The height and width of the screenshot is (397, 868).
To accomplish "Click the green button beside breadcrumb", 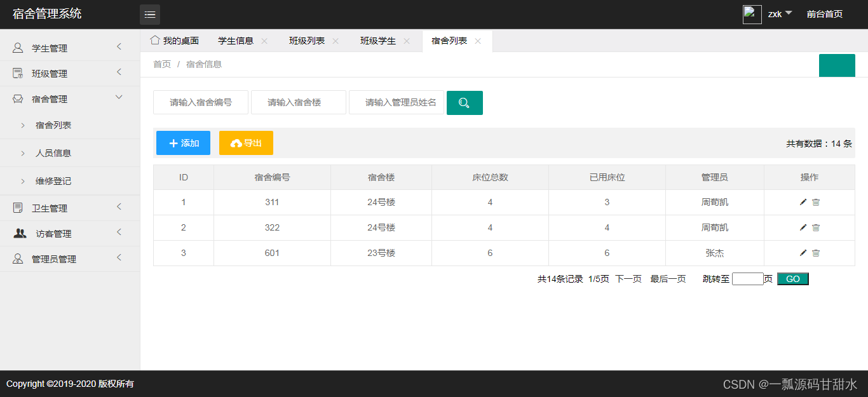I will pos(837,65).
